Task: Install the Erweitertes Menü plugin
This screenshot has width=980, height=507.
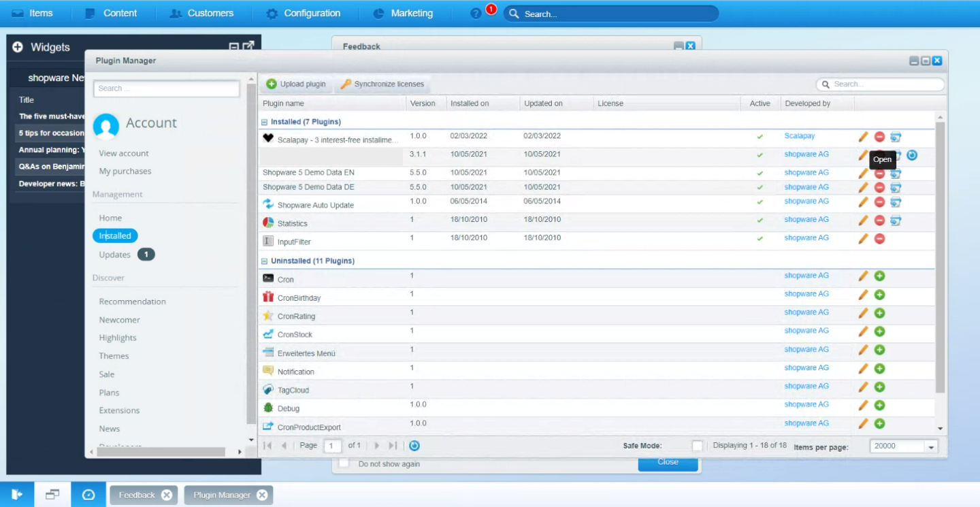Action: (879, 350)
